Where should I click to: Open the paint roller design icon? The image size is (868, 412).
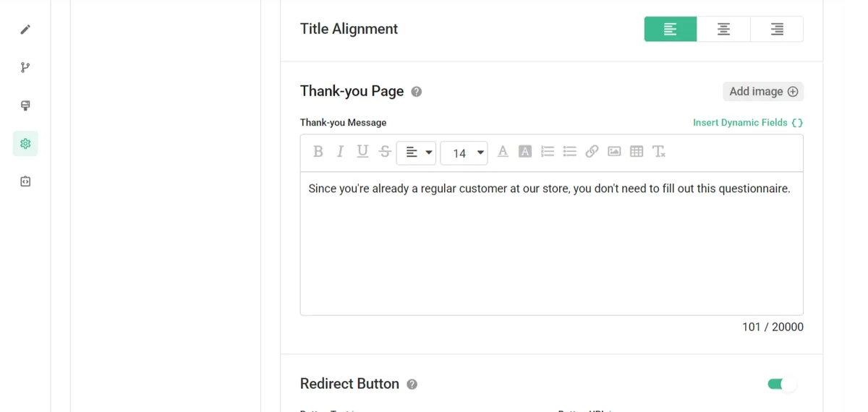click(25, 106)
